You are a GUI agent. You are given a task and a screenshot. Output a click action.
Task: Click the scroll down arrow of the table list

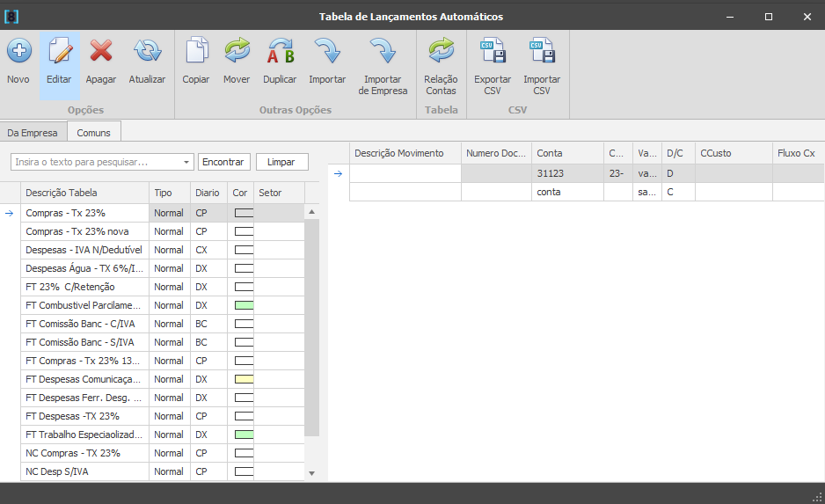pos(311,473)
